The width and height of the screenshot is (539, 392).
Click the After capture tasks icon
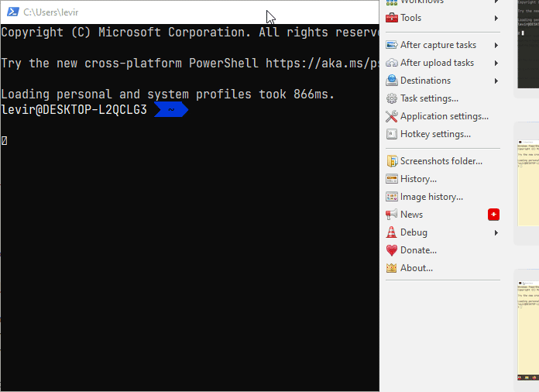(x=392, y=45)
